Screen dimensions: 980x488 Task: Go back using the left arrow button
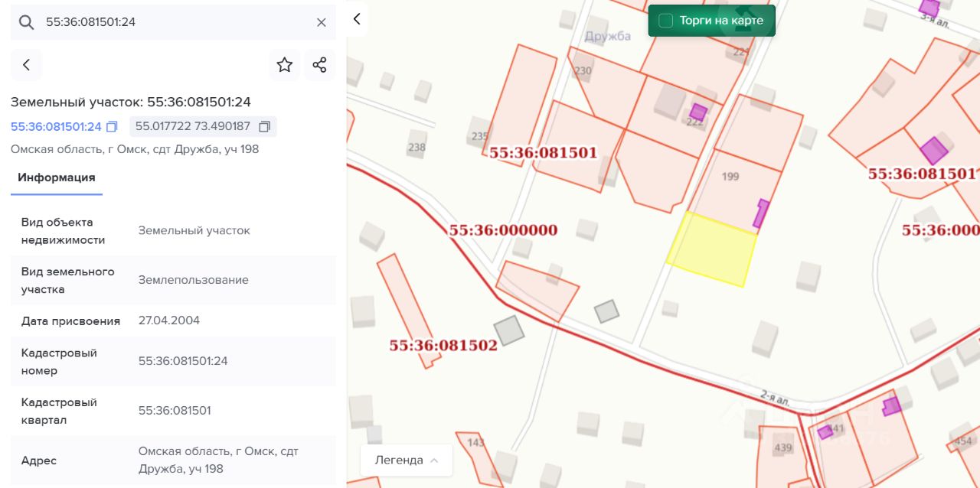[x=26, y=65]
